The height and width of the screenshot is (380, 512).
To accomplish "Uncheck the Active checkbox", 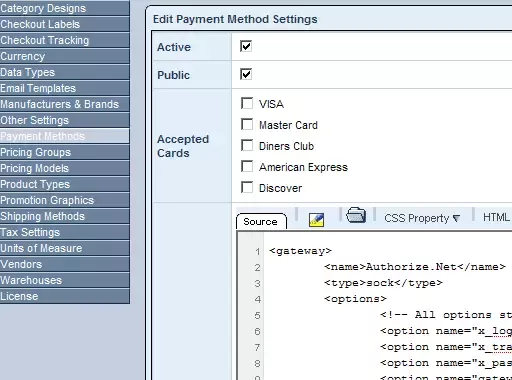I will point(246,46).
